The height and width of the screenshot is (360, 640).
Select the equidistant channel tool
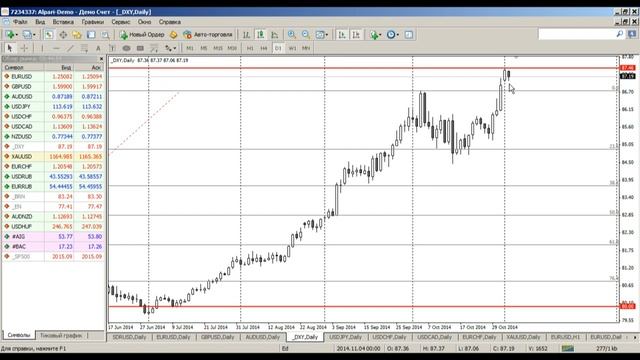click(x=84, y=48)
